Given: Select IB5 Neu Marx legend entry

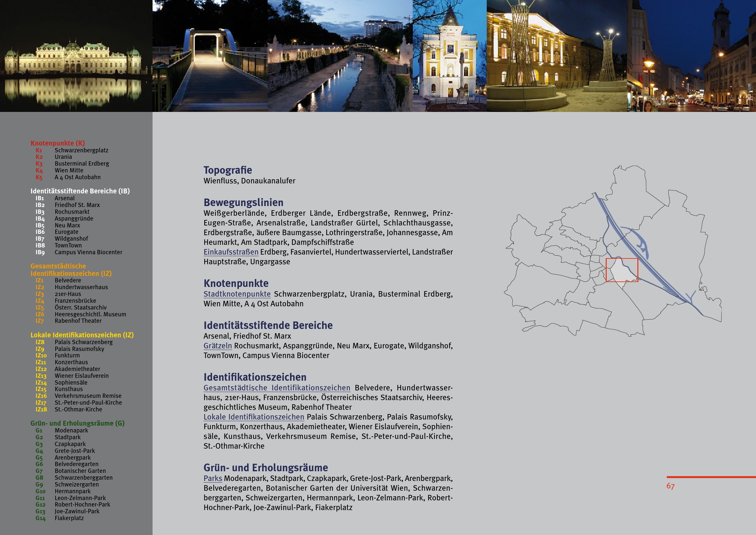Looking at the screenshot, I should (67, 225).
